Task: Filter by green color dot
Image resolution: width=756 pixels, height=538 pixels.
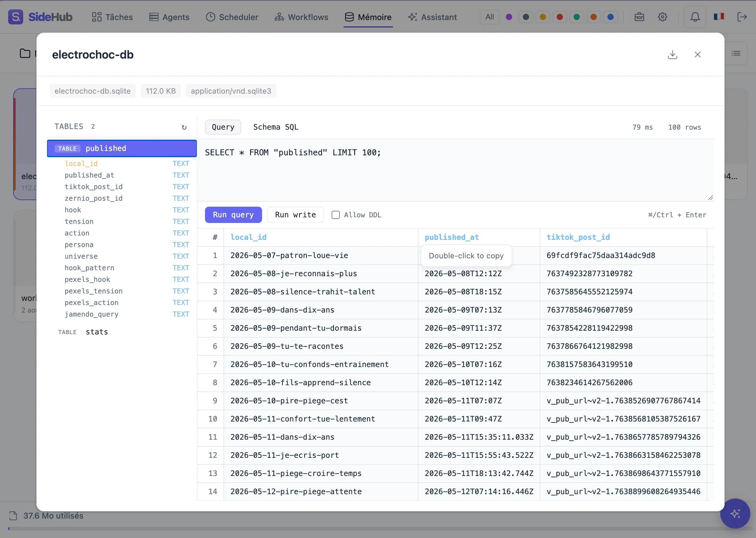Action: tap(576, 17)
